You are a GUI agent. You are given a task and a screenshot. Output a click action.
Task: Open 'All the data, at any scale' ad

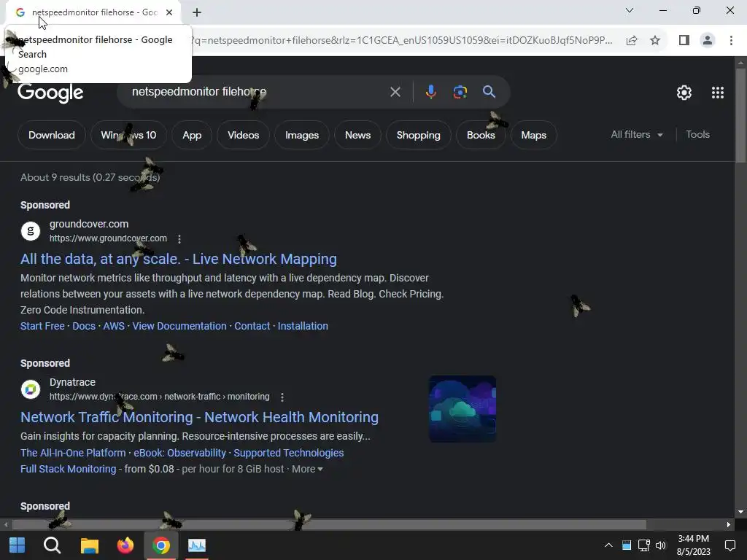pyautogui.click(x=179, y=259)
